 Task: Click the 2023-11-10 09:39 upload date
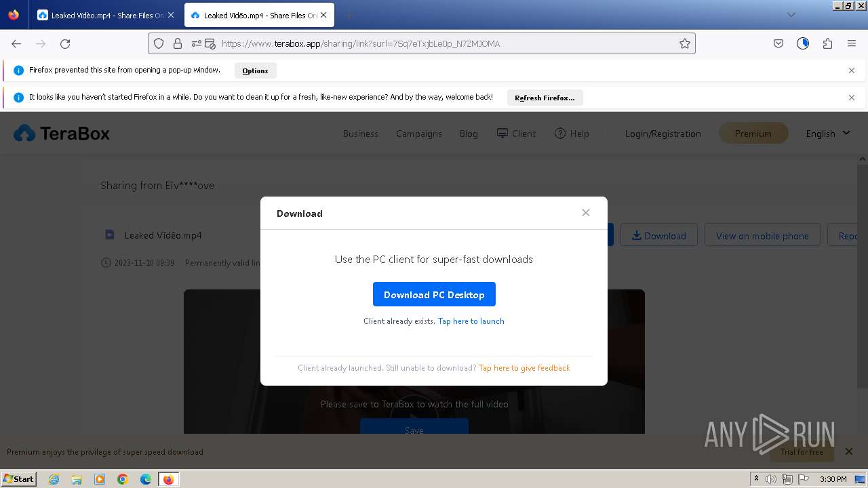[x=144, y=263]
